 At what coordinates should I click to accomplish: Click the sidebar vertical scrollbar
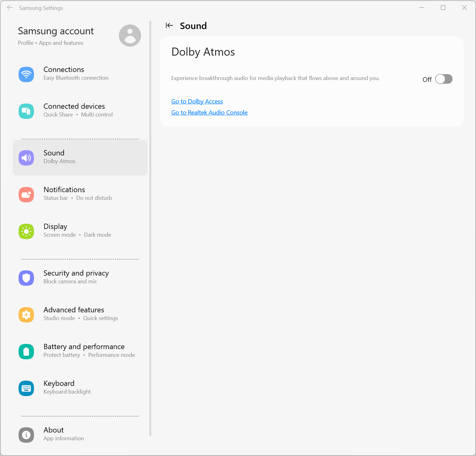tap(150, 229)
